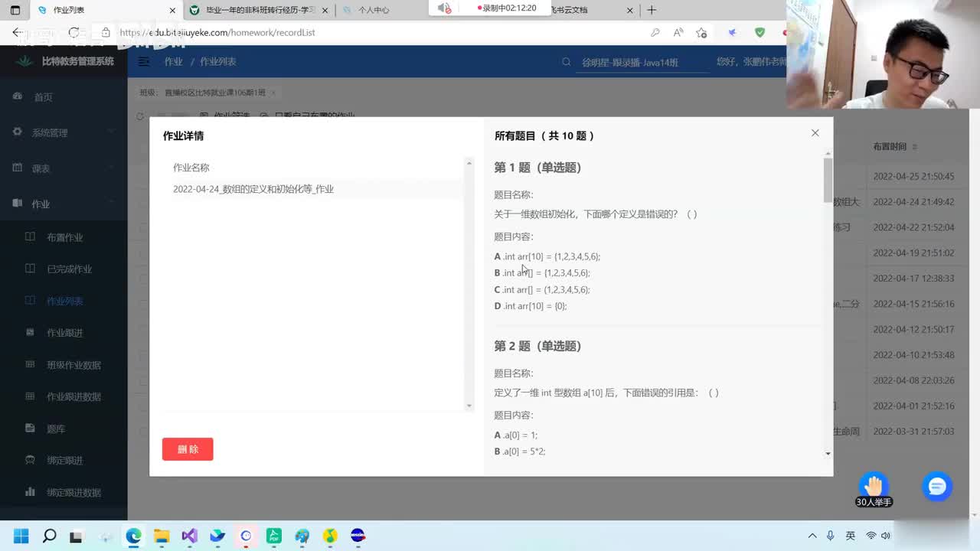The height and width of the screenshot is (551, 980).
Task: Click the 系统管理 gear icon
Action: pyautogui.click(x=18, y=132)
